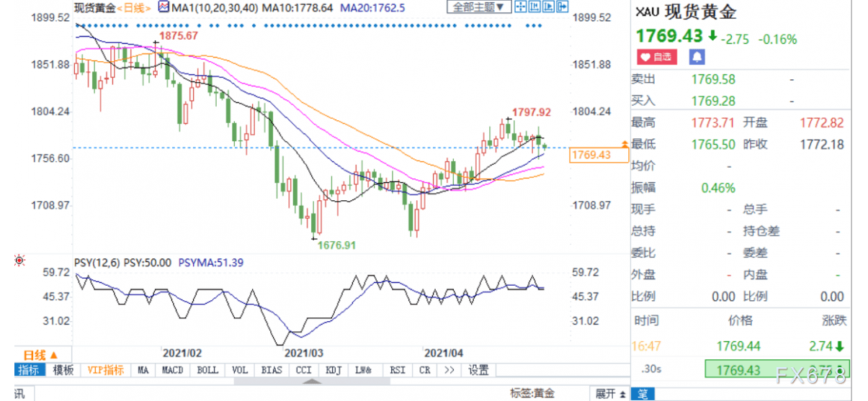Click the MA line chart icon beside MA1
Image resolution: width=868 pixels, height=401 pixels.
click(163, 7)
